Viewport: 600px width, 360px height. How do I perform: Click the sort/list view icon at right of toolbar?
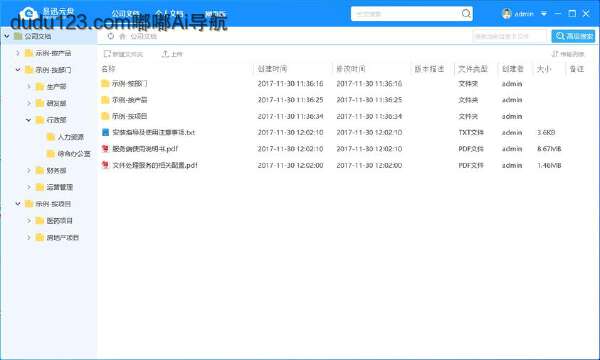[x=555, y=54]
